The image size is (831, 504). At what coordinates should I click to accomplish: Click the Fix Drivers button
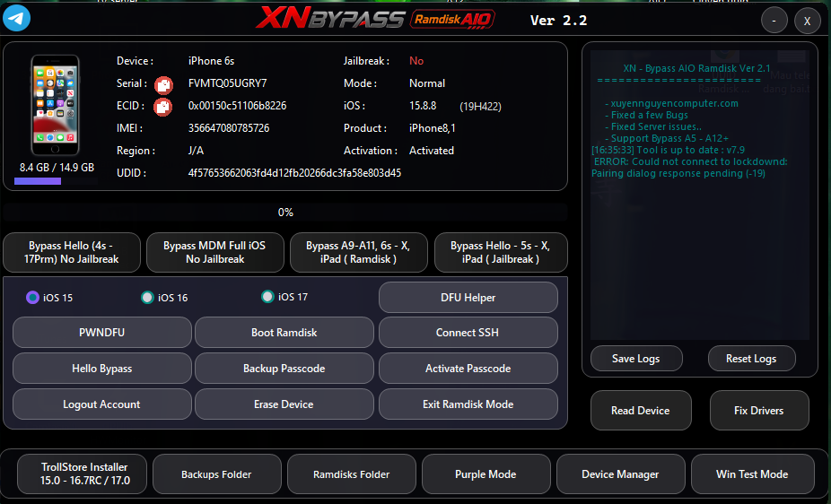click(759, 411)
